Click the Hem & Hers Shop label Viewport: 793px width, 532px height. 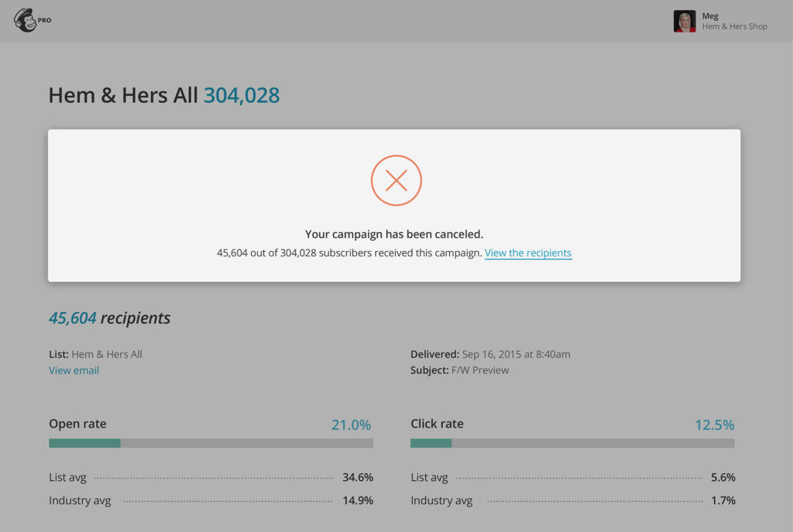[734, 26]
